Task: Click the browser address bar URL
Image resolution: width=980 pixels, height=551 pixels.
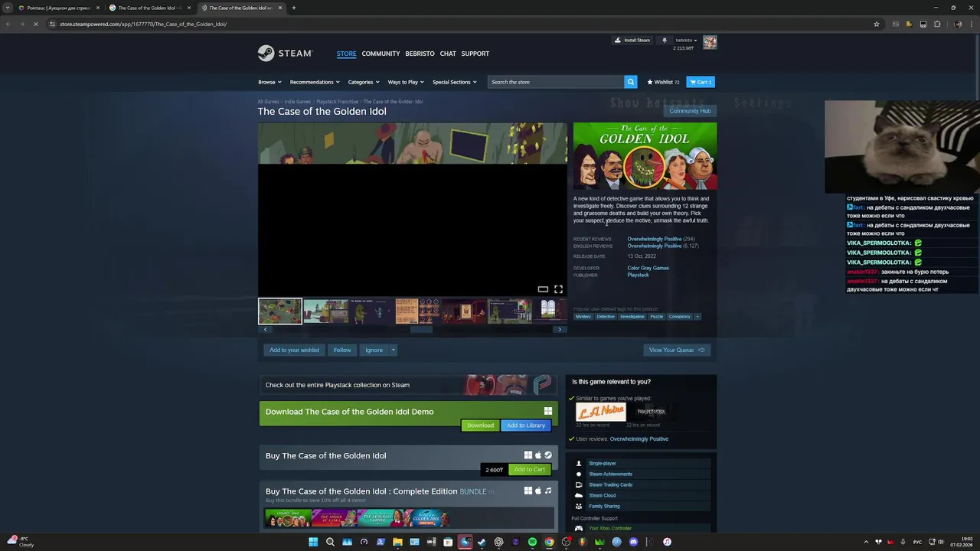Action: click(143, 24)
